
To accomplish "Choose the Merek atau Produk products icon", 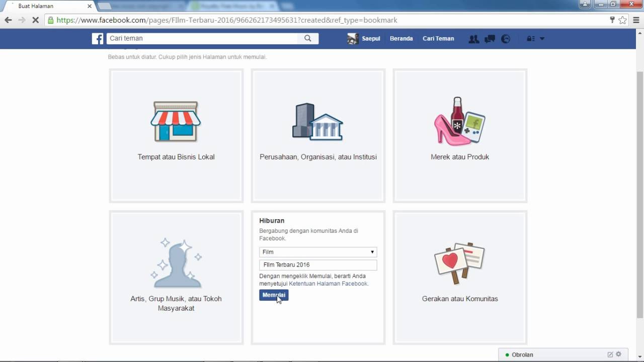I will 459,121.
